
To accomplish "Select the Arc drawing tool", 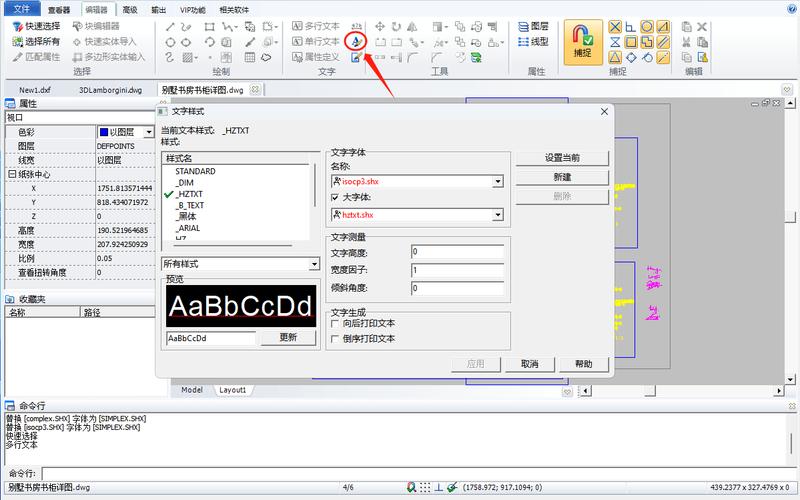I will click(x=209, y=42).
